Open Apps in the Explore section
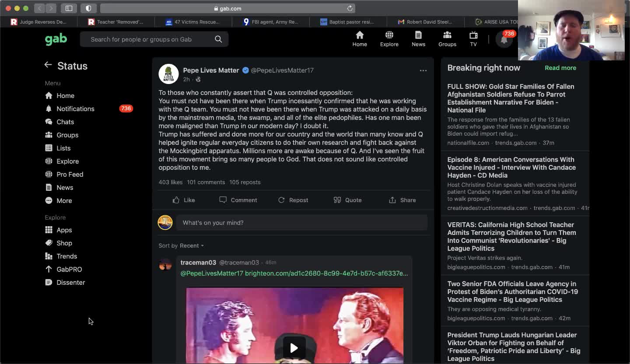The width and height of the screenshot is (630, 364). (59, 230)
